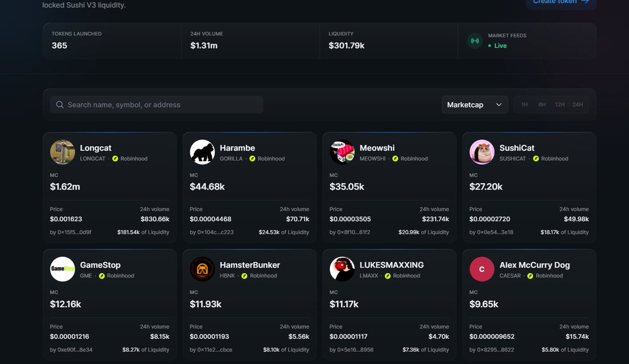
Task: Open the LUKESMAXXING token avatar
Action: pyautogui.click(x=342, y=269)
